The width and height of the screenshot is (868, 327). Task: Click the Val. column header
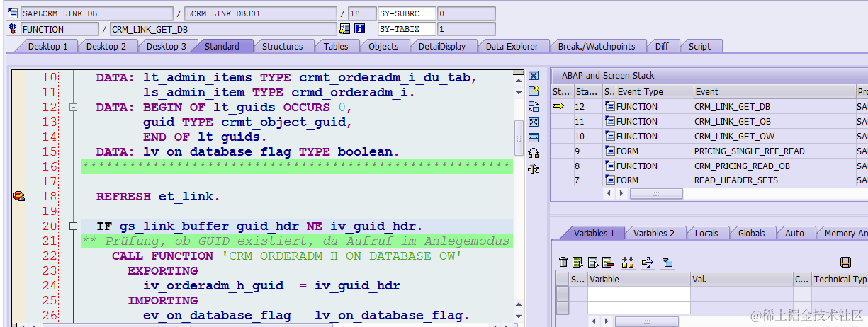741,279
